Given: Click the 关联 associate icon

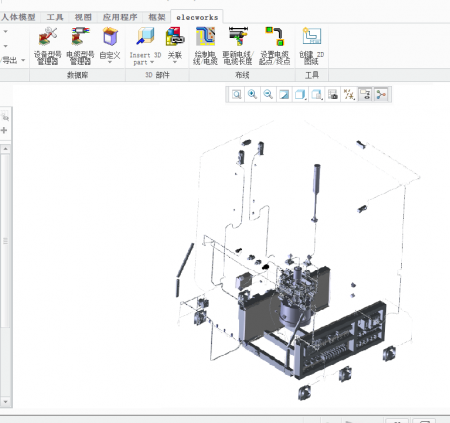Looking at the screenshot, I should (x=175, y=36).
